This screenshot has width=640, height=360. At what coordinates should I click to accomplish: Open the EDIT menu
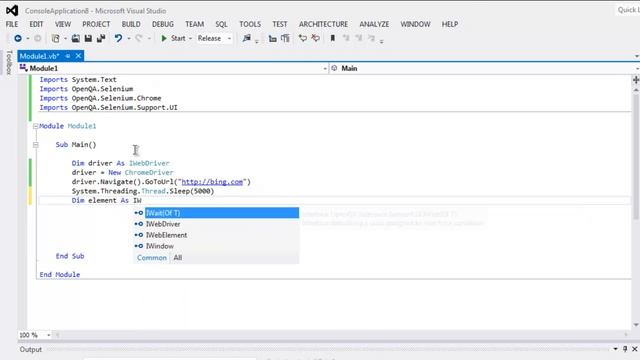coord(36,24)
